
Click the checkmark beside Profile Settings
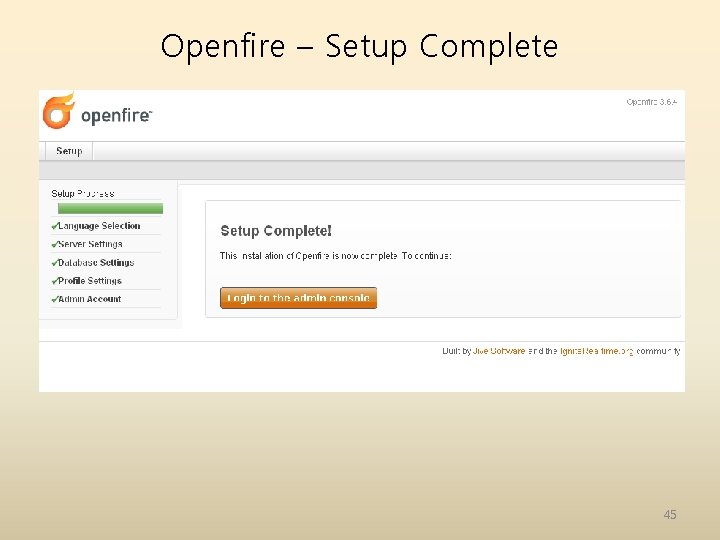pyautogui.click(x=55, y=281)
